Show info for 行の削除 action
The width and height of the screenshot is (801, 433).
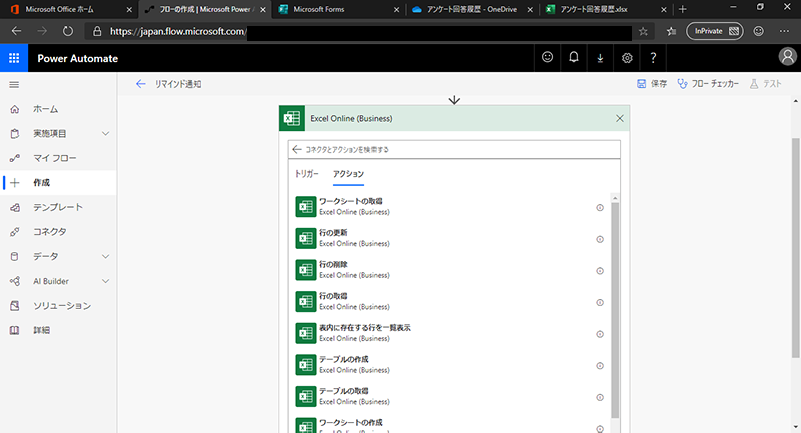point(600,271)
